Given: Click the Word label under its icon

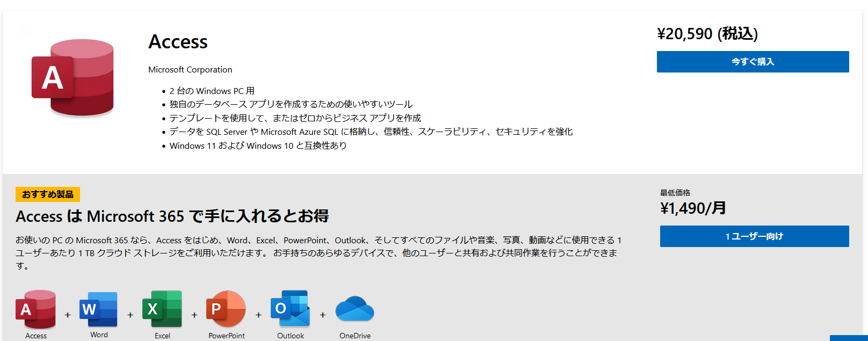Looking at the screenshot, I should [99, 335].
